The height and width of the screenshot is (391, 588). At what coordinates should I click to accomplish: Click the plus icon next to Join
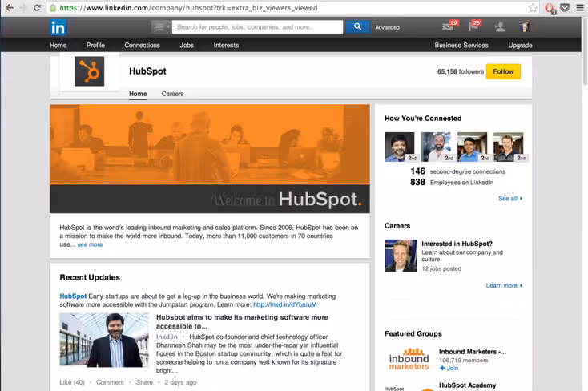coord(442,368)
